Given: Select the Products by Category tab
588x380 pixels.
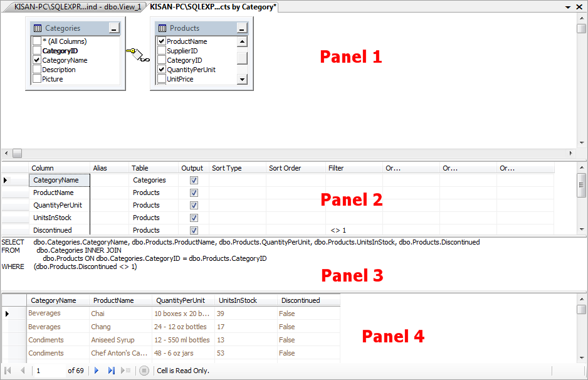Looking at the screenshot, I should (x=213, y=7).
